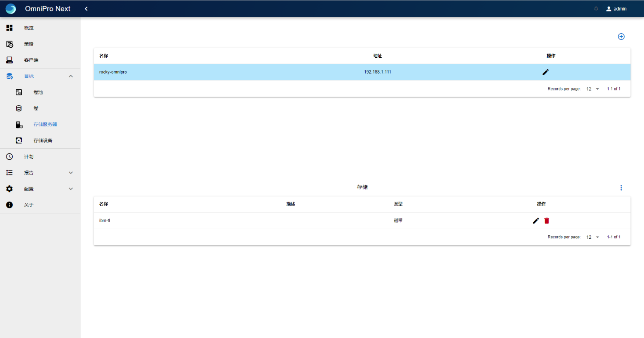Collapse the 目标 menu group

click(x=71, y=76)
